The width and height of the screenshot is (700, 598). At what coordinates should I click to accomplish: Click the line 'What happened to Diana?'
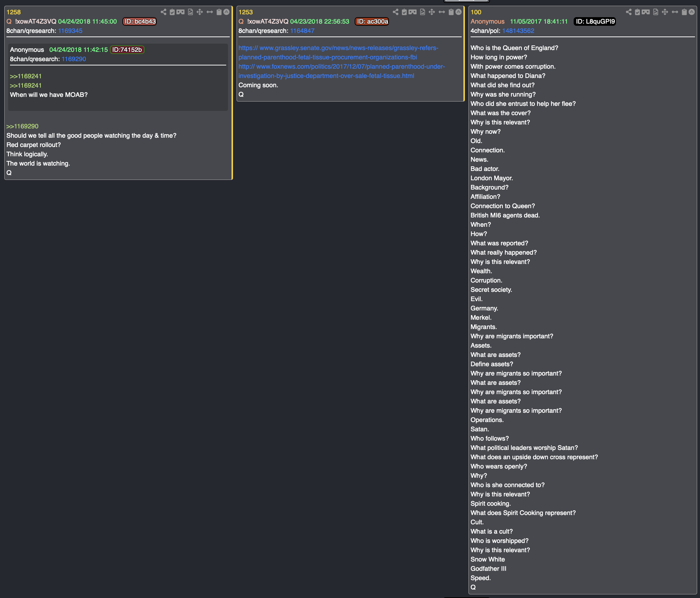(508, 76)
